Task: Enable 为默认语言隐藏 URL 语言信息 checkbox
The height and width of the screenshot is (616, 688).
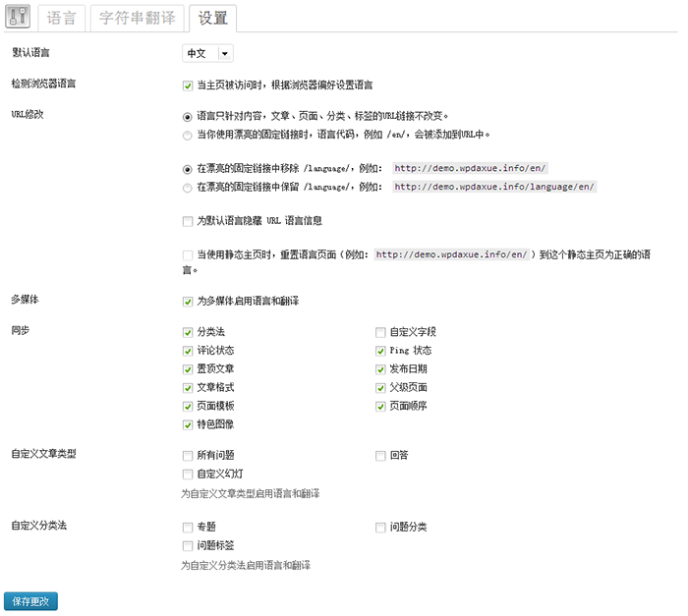Action: (188, 221)
